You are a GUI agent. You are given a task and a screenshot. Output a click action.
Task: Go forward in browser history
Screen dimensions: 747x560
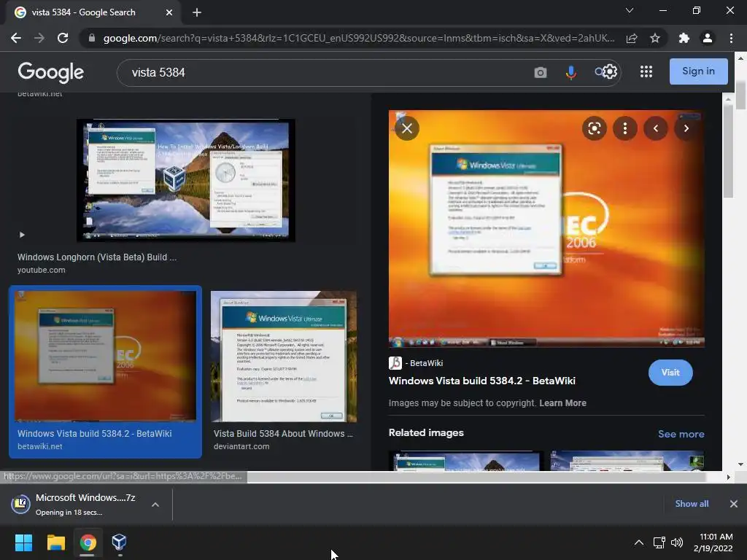39,38
